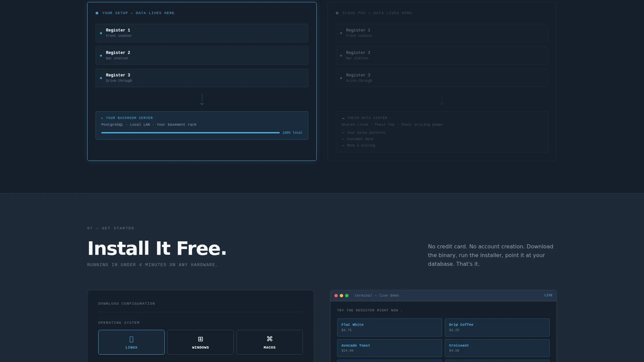This screenshot has height=362, width=644.
Task: Click '07 — GET STARTED' section label
Action: pos(111,228)
